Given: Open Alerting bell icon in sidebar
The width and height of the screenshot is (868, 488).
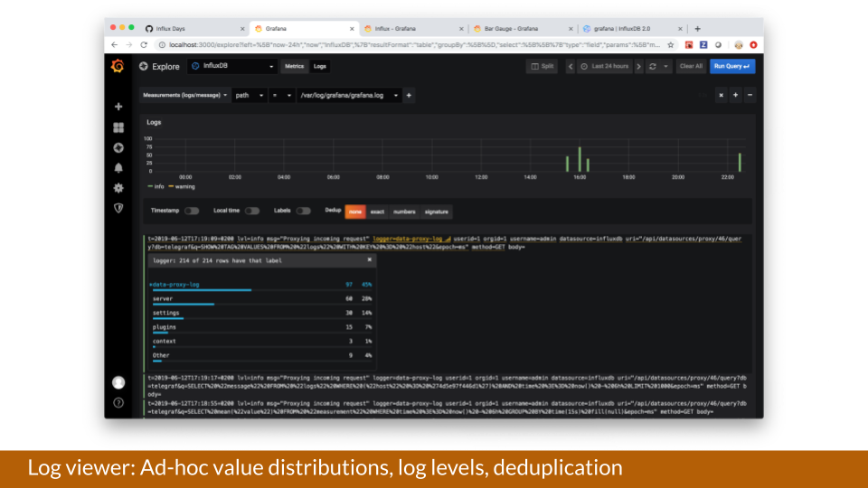Looking at the screenshot, I should coord(118,168).
